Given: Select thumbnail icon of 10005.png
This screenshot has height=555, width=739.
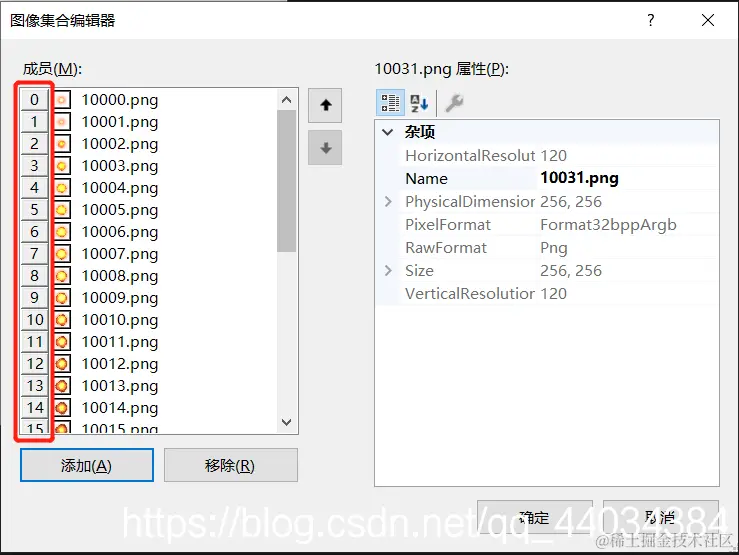Looking at the screenshot, I should (x=62, y=210).
